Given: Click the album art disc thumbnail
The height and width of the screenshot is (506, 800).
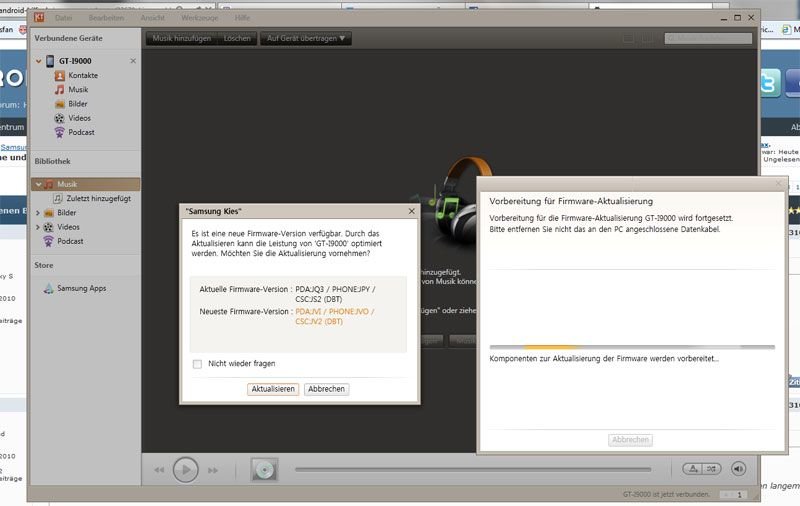Looking at the screenshot, I should click(264, 470).
